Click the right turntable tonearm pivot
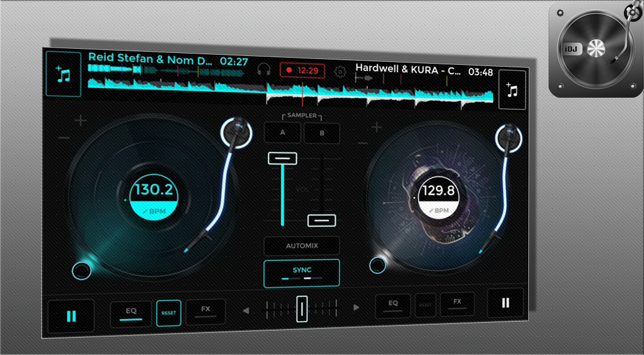This screenshot has height=355, width=644. (509, 138)
